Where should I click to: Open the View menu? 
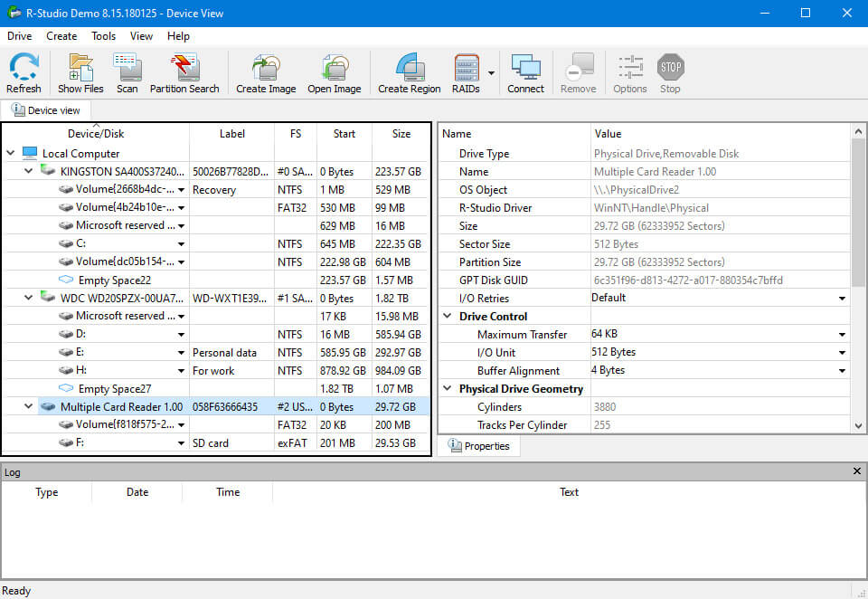141,36
